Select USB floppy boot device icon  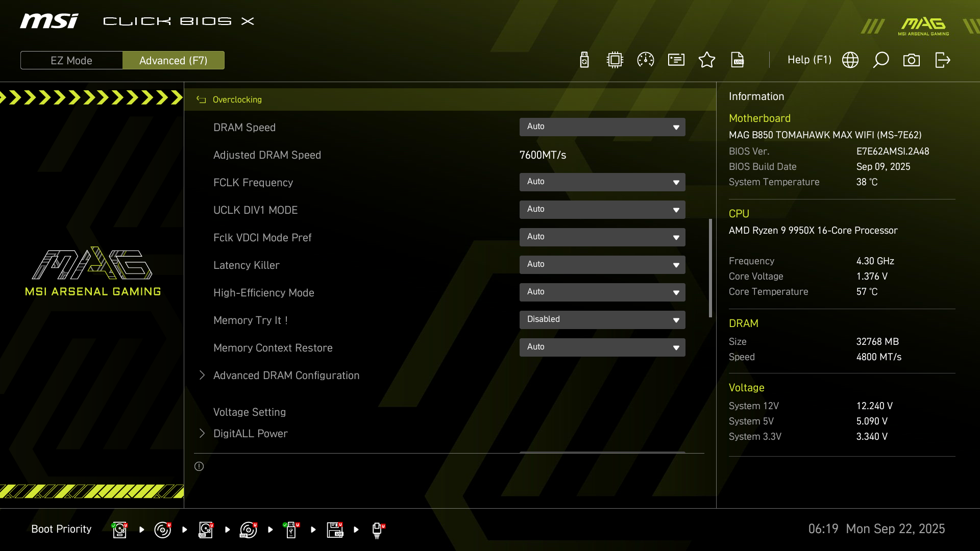tap(335, 530)
